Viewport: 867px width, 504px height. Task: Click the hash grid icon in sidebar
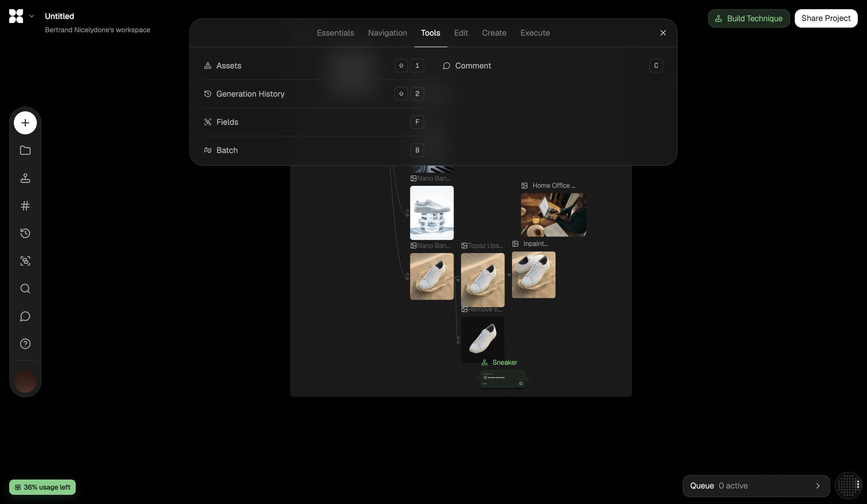click(25, 206)
